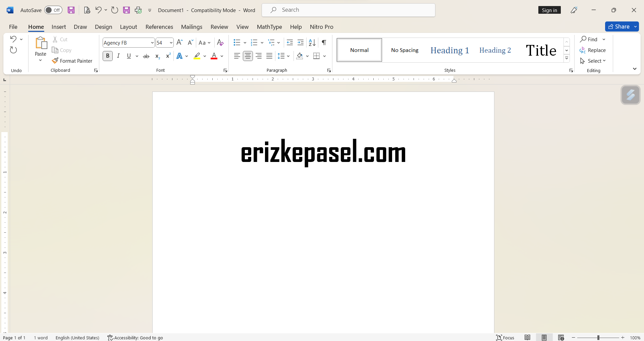Switch to the Insert tab

(x=59, y=27)
